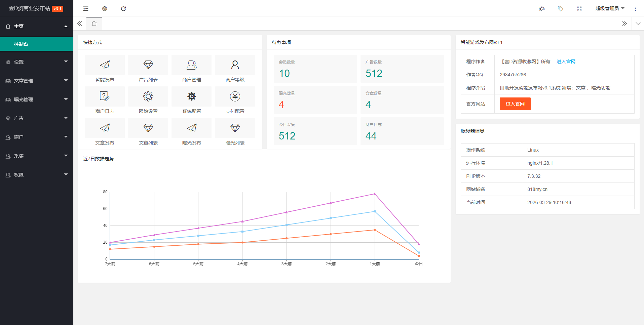Viewport: 644px width, 325px height.
Task: Toggle sidebar collapse with hamburger icon
Action: [x=86, y=9]
